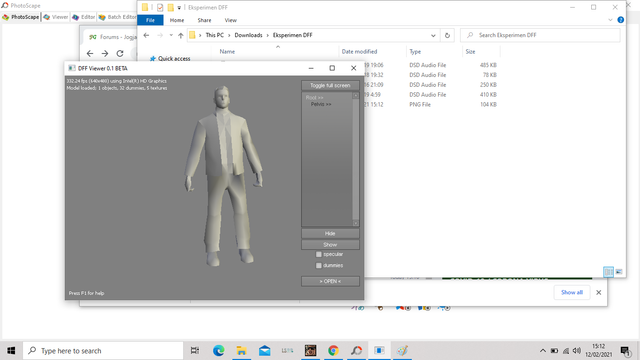Select the 78 KB DSD Audio File row
The image size is (640, 360).
[431, 75]
